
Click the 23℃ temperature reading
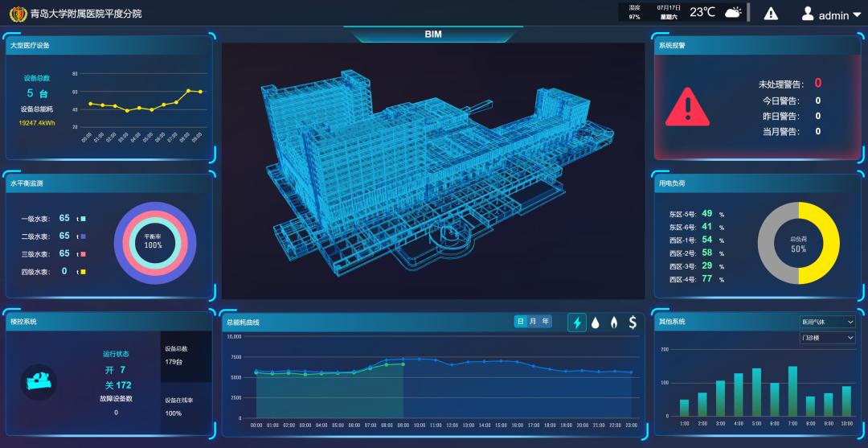click(702, 12)
